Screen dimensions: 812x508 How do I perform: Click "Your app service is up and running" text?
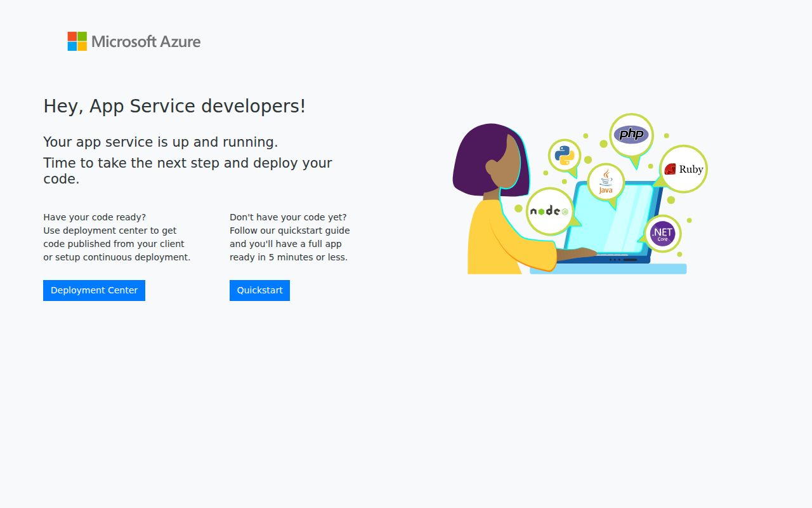[x=160, y=142]
